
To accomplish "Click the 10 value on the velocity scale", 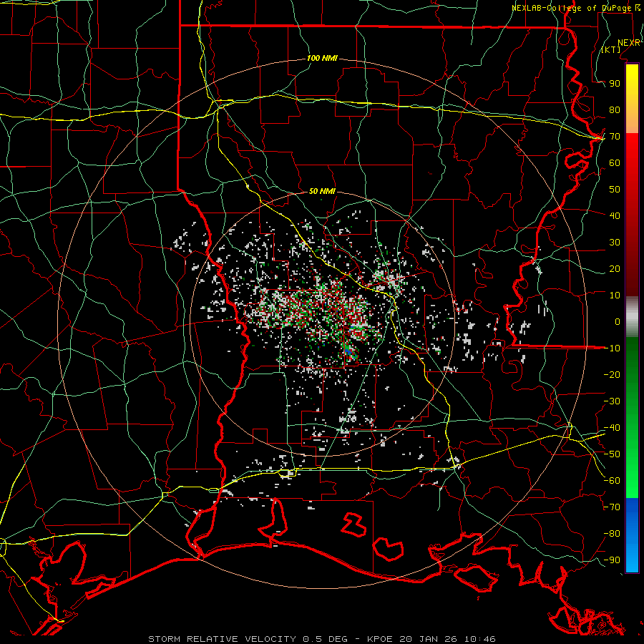I will coord(615,296).
